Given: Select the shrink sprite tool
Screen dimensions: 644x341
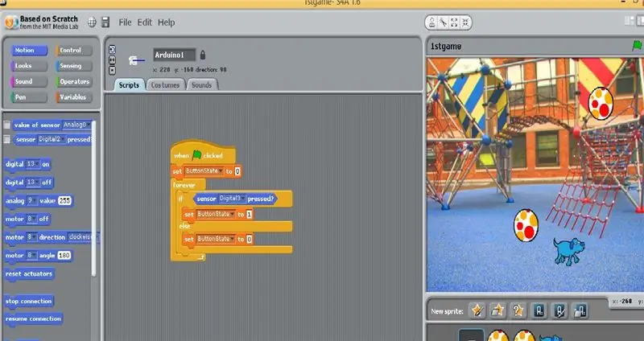Looking at the screenshot, I should coord(465,23).
